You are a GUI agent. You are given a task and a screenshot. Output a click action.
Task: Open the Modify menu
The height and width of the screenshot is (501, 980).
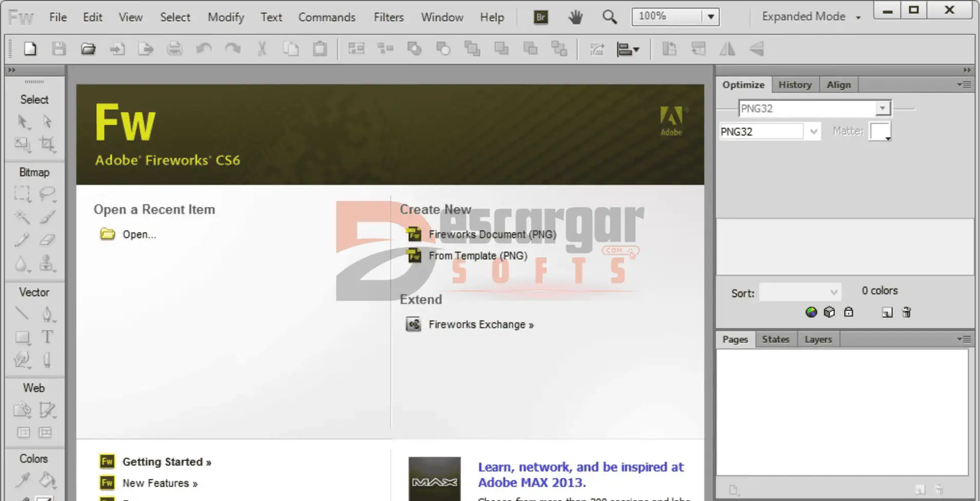pos(226,17)
